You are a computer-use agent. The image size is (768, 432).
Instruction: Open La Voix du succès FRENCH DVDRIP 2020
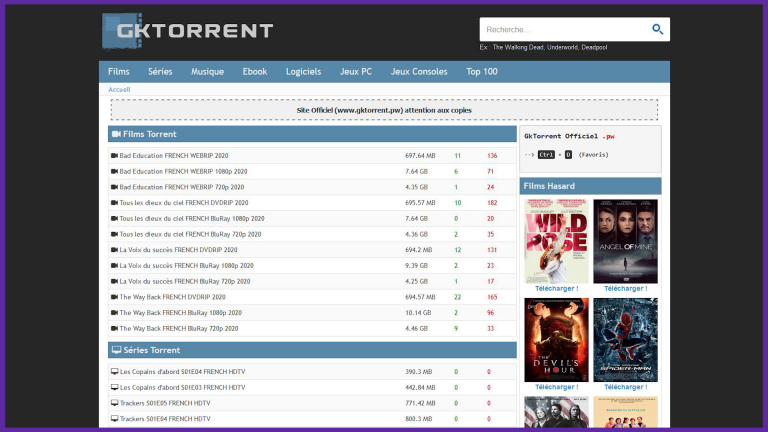coord(178,250)
